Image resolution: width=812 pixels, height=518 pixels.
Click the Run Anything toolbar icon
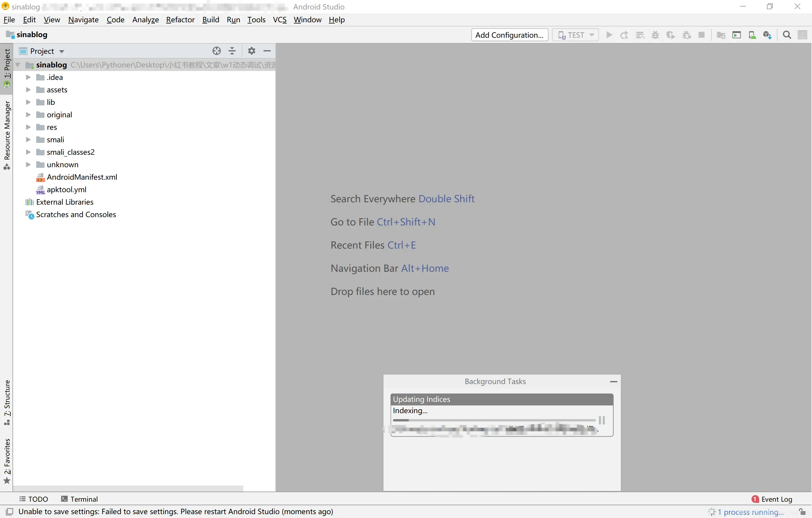(736, 35)
